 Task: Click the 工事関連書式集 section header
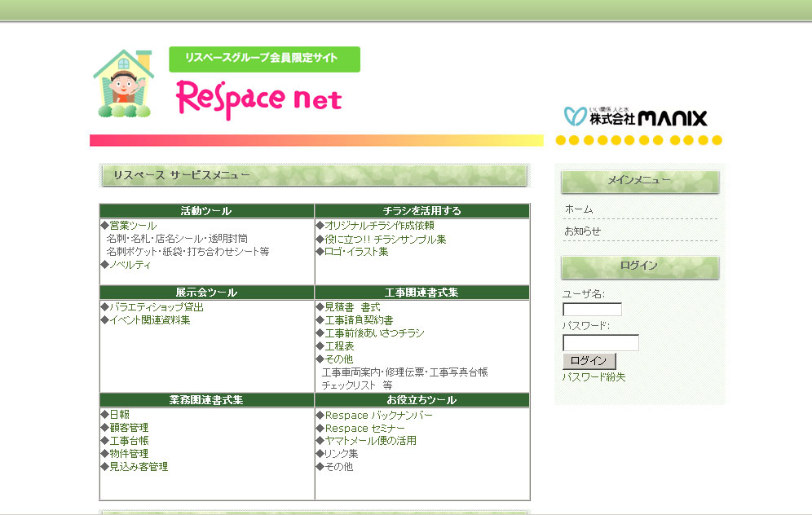pos(422,293)
